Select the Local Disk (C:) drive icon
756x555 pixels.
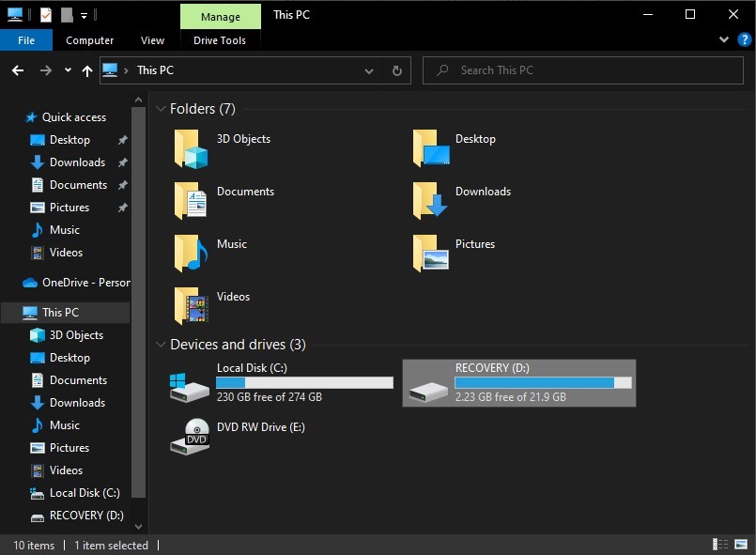(189, 387)
